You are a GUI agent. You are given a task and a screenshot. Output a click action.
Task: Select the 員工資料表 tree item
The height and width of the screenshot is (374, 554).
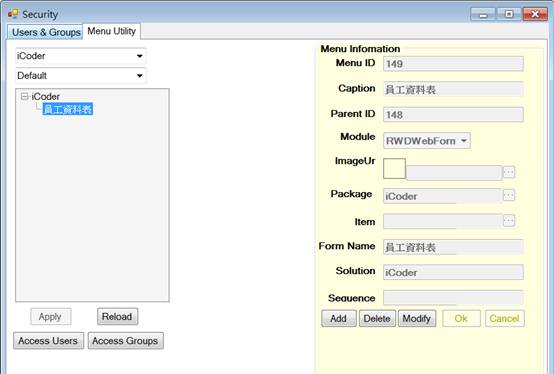click(67, 109)
